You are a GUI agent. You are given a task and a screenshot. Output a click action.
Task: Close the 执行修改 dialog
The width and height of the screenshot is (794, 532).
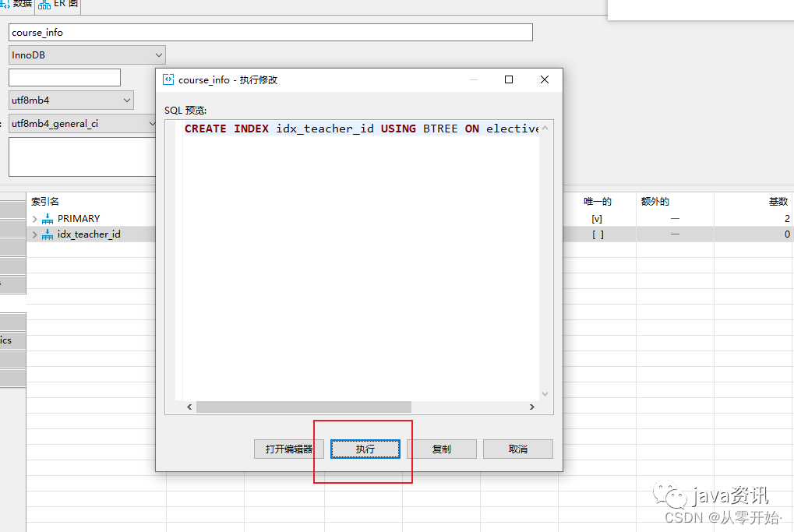pos(545,79)
